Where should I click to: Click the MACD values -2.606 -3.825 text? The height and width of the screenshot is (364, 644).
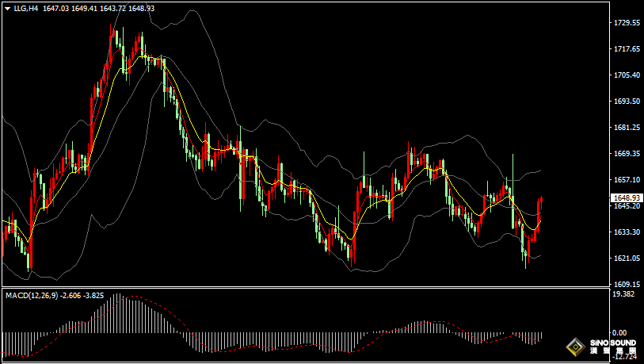pyautogui.click(x=82, y=295)
